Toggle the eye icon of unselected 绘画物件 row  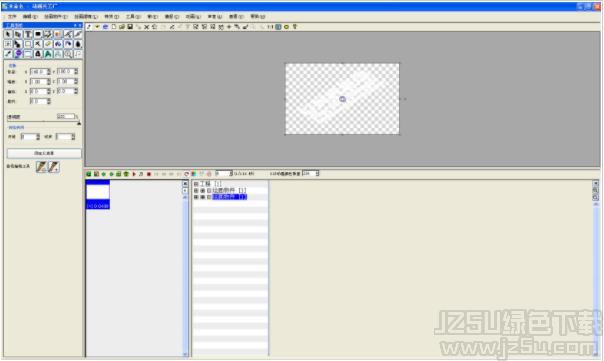[x=203, y=191]
